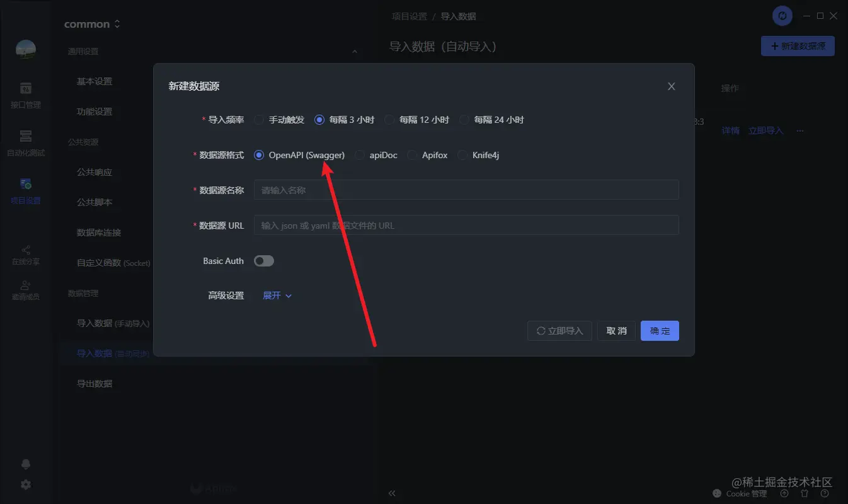848x504 pixels.
Task: Open the 详情 link in the table row
Action: point(730,130)
